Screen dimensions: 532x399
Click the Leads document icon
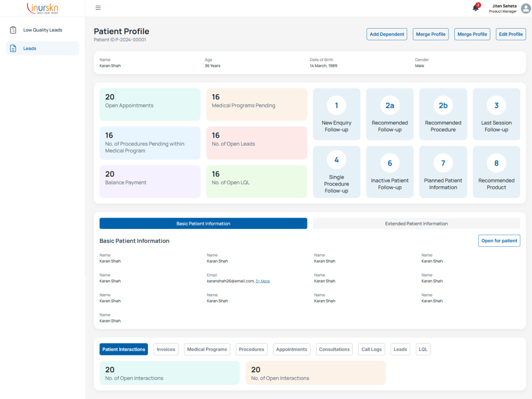pyautogui.click(x=13, y=48)
